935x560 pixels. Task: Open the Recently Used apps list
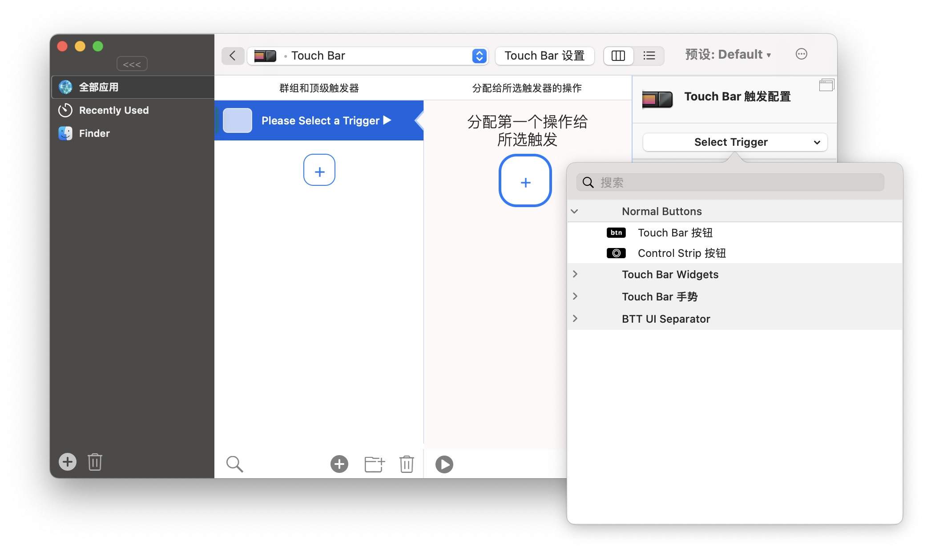[113, 110]
